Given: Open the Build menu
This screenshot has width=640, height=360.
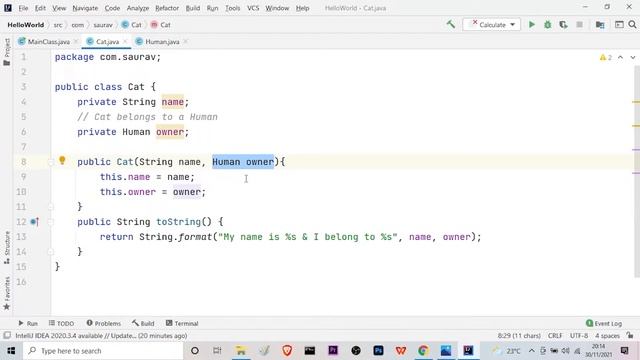Looking at the screenshot, I should pyautogui.click(x=193, y=8).
